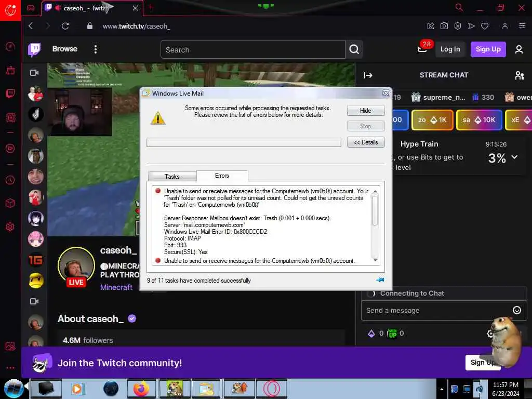Collapse the Stream Chat panel
Image resolution: width=532 pixels, height=399 pixels.
pos(368,75)
